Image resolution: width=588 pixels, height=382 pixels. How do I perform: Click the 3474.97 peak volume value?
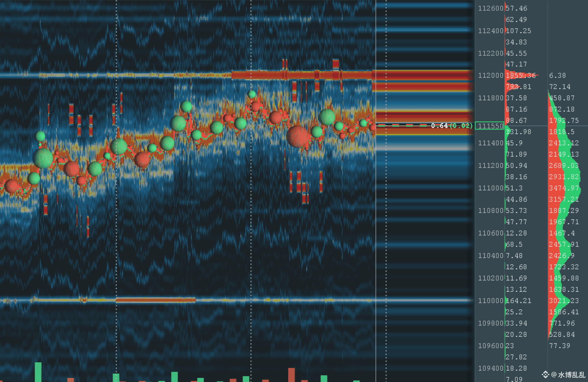coord(564,188)
